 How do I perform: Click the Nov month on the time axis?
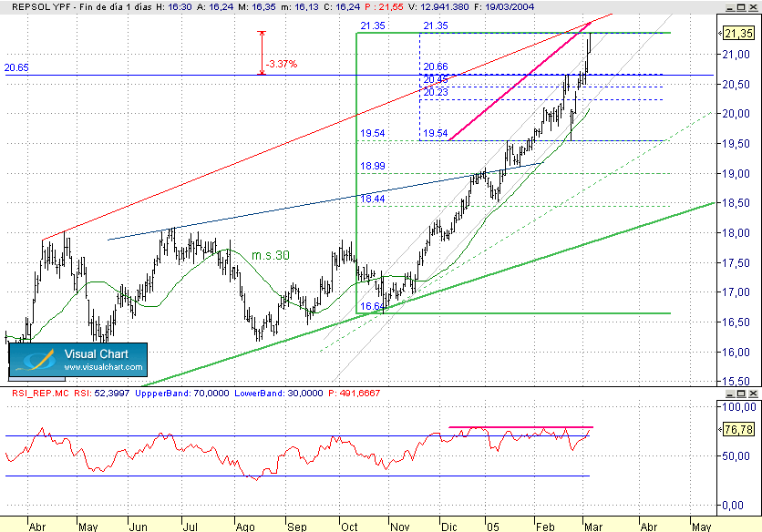coord(400,527)
